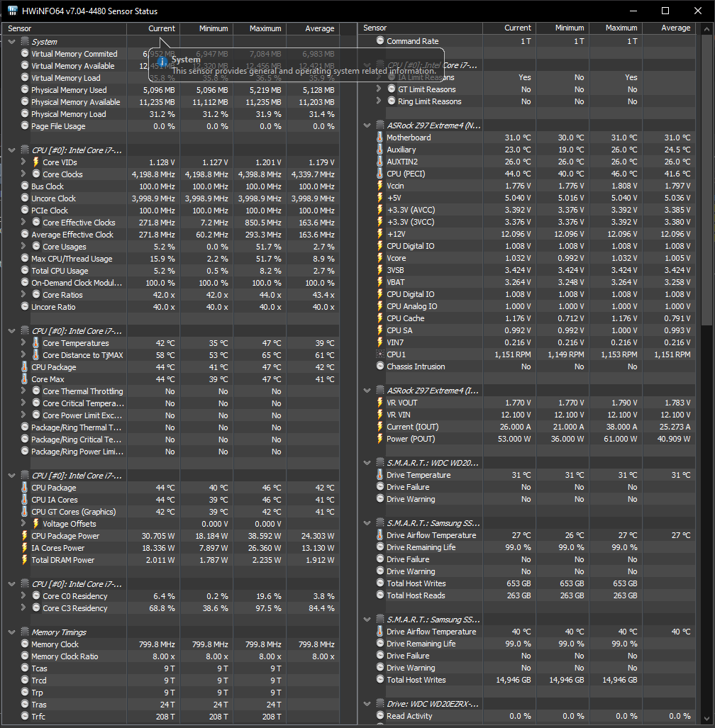Click the circle icon next to Trfc

(x=25, y=717)
